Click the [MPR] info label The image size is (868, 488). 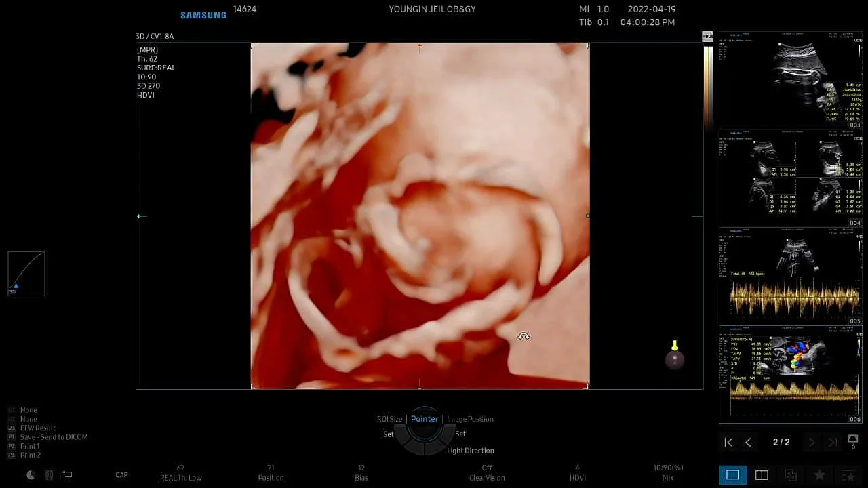click(x=147, y=50)
